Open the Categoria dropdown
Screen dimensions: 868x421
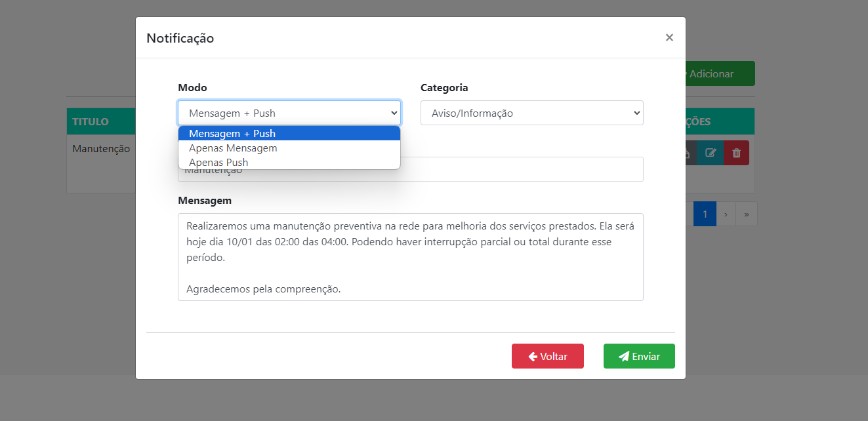coord(531,113)
